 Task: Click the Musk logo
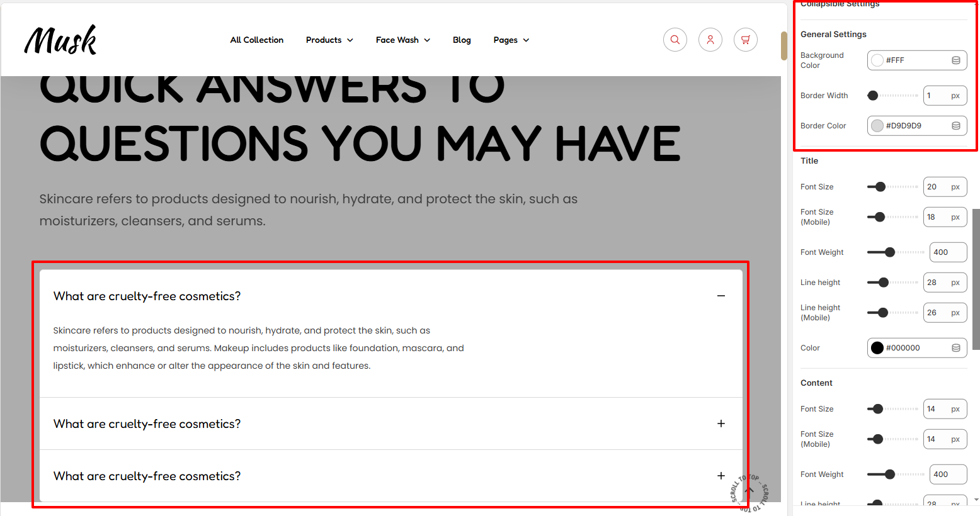(x=60, y=40)
